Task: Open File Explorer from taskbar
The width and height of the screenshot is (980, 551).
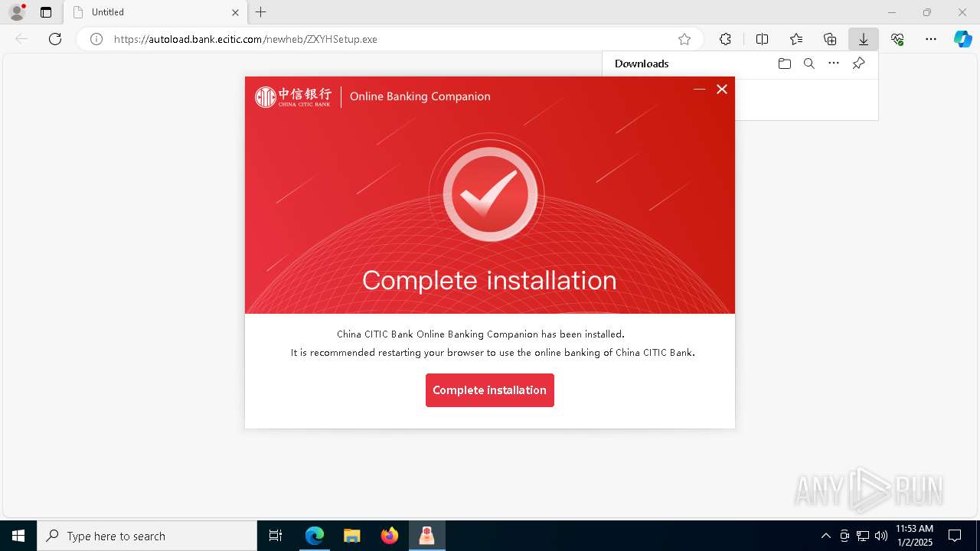Action: click(x=352, y=536)
